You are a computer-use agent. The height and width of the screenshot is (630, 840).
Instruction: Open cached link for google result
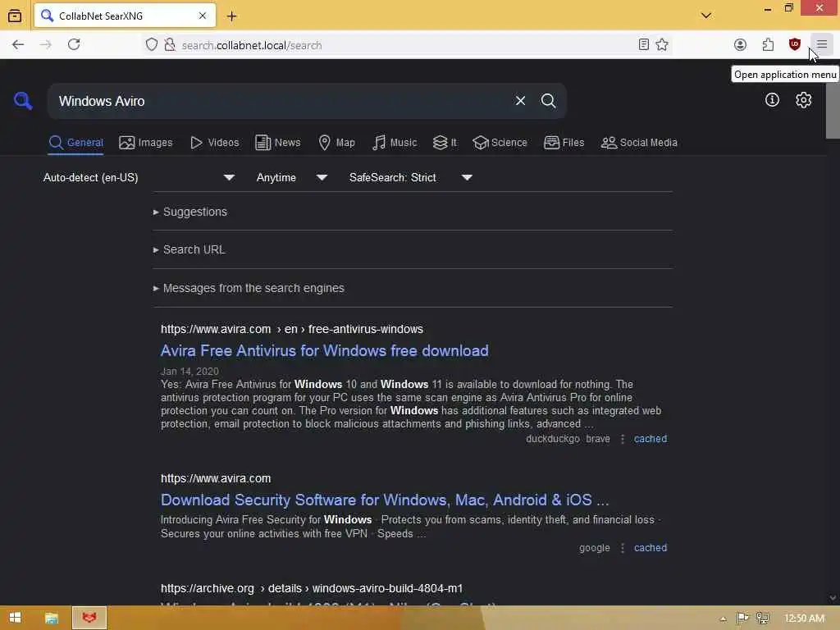[651, 548]
